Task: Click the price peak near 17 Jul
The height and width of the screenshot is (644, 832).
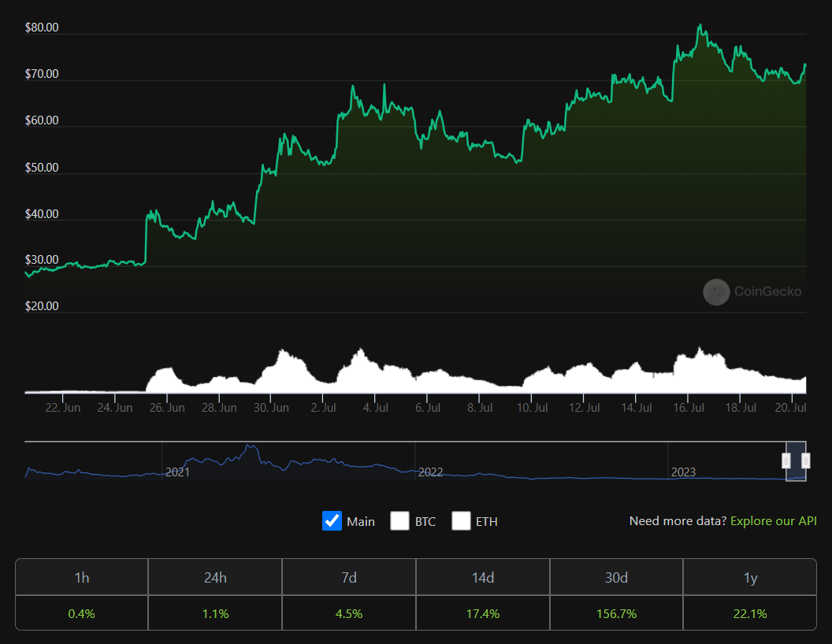Action: [x=700, y=25]
